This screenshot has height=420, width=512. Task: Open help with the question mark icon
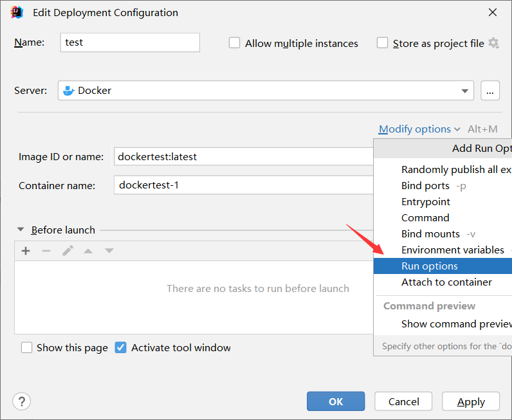click(22, 401)
